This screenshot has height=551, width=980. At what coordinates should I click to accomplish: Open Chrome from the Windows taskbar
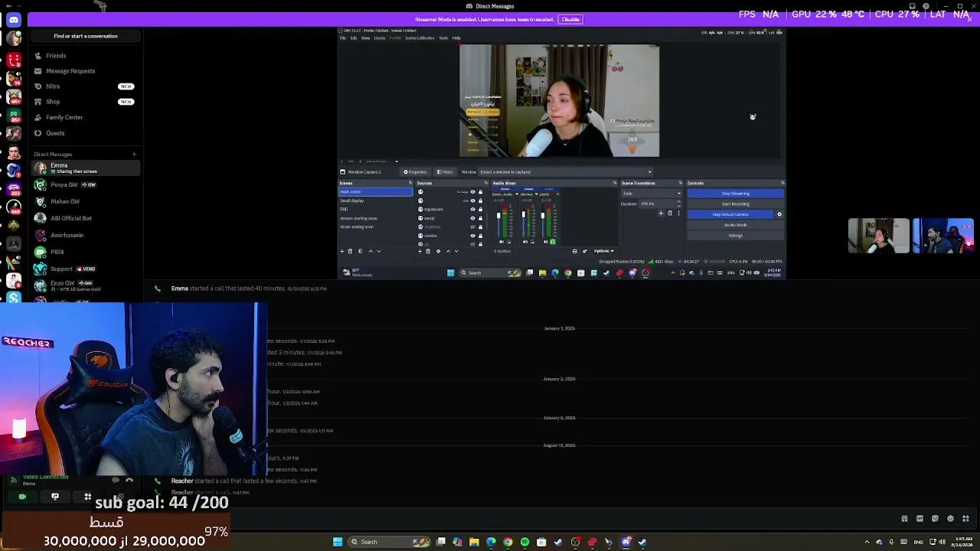coord(508,542)
